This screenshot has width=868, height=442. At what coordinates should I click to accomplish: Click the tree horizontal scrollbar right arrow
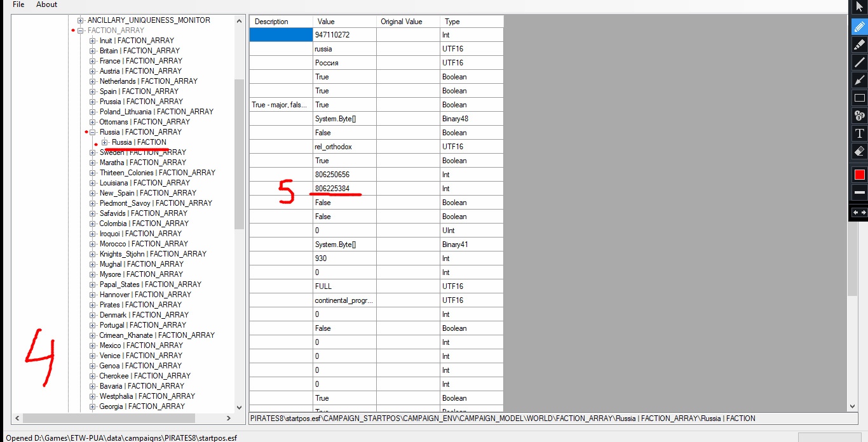pyautogui.click(x=229, y=419)
